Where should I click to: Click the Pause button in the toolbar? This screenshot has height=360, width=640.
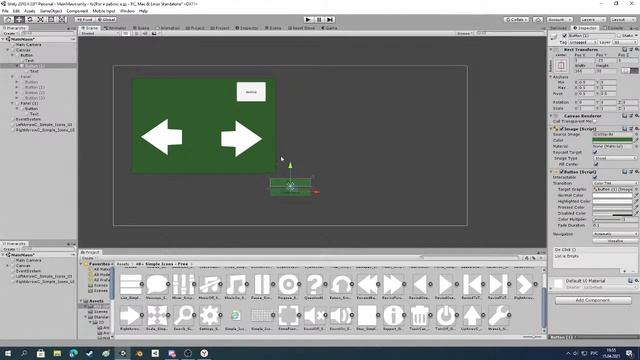click(319, 20)
